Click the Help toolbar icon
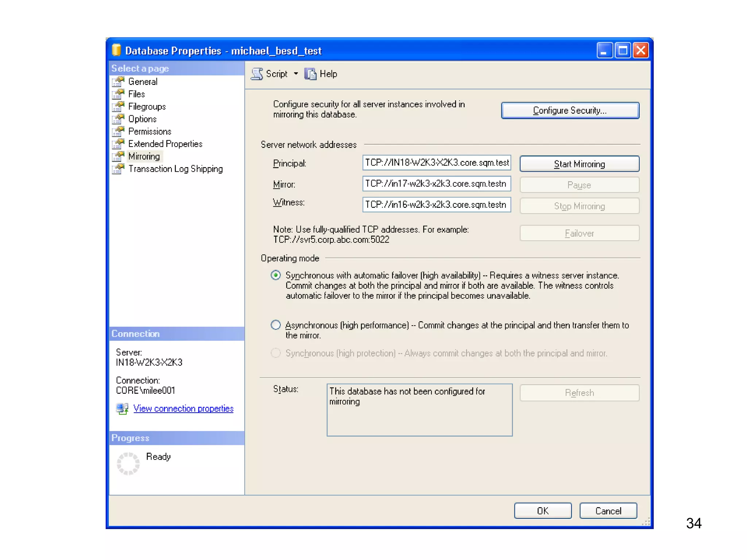 (310, 74)
